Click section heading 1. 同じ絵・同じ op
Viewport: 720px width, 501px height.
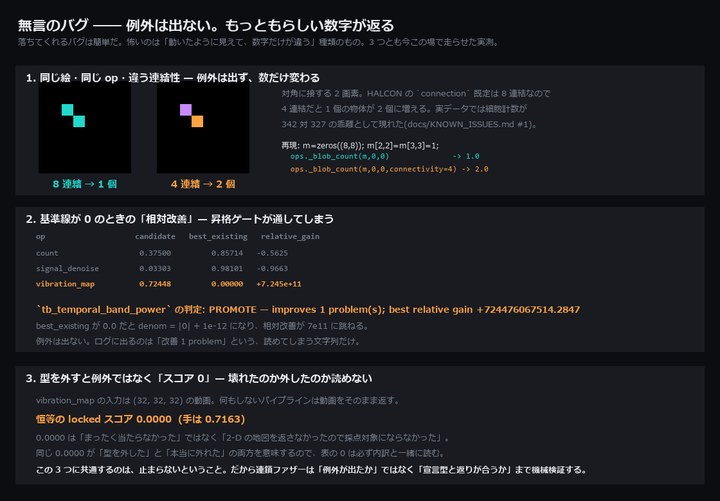pyautogui.click(x=173, y=78)
